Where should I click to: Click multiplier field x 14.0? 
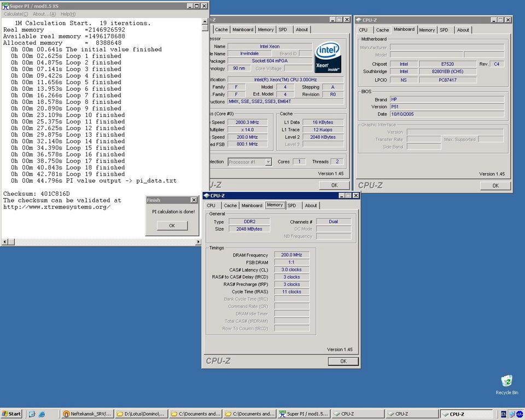247,130
